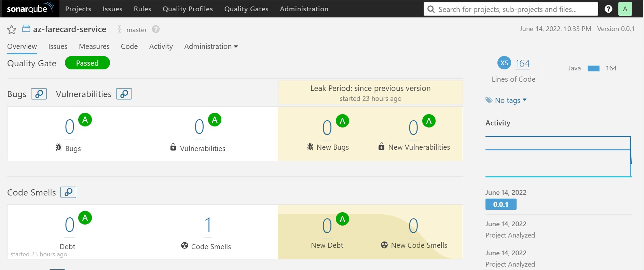
Task: Switch to the Measures tab
Action: coord(94,46)
